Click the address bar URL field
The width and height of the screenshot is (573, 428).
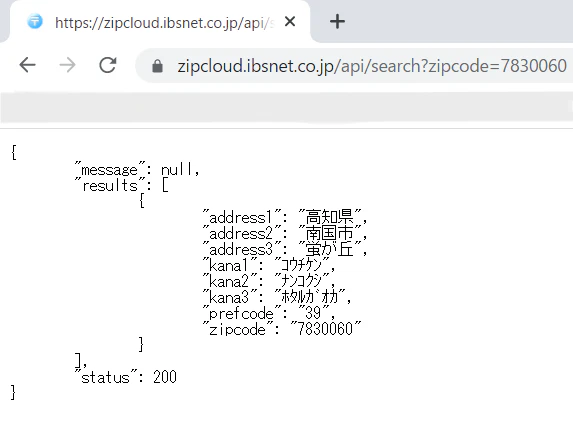click(x=354, y=66)
